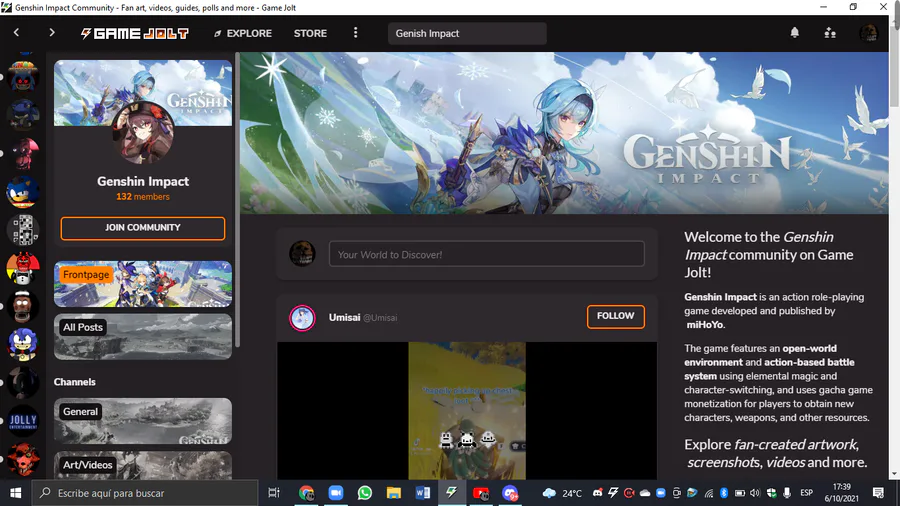Open Umisai's profile name link
Screen dimensions: 900x506
click(x=344, y=317)
